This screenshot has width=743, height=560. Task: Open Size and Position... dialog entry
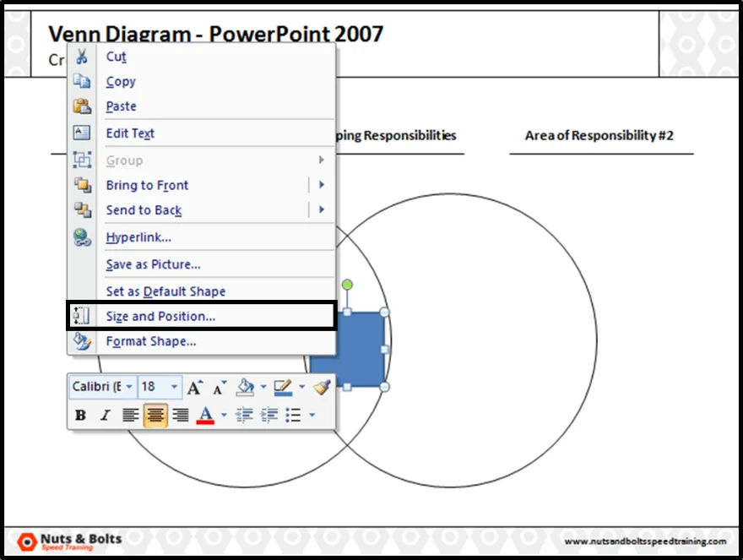tap(202, 316)
